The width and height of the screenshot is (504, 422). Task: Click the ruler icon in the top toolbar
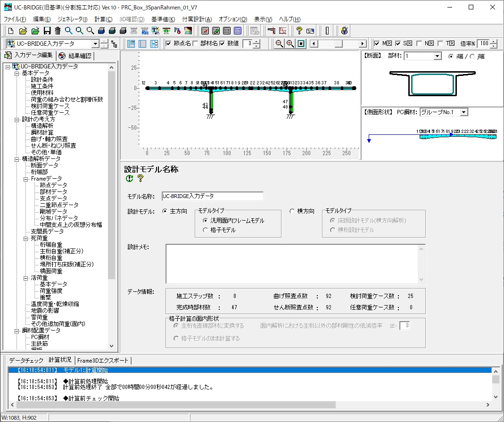point(327,31)
